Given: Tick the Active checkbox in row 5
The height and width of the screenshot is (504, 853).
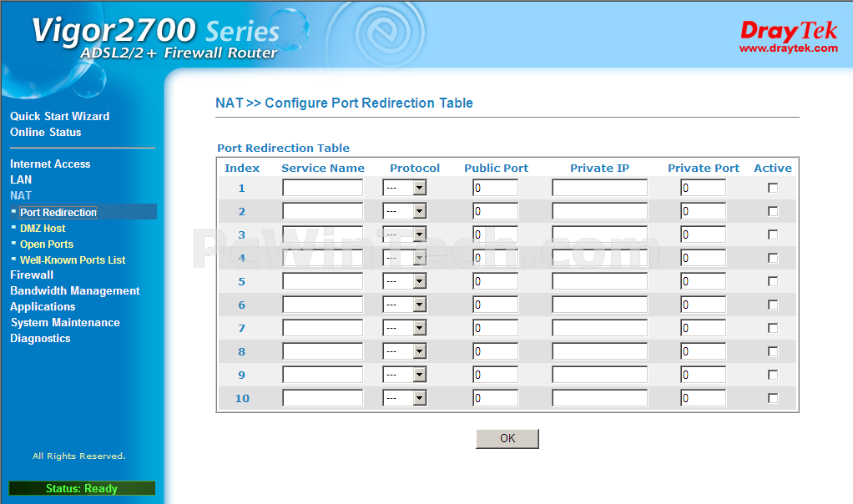Looking at the screenshot, I should (x=773, y=281).
